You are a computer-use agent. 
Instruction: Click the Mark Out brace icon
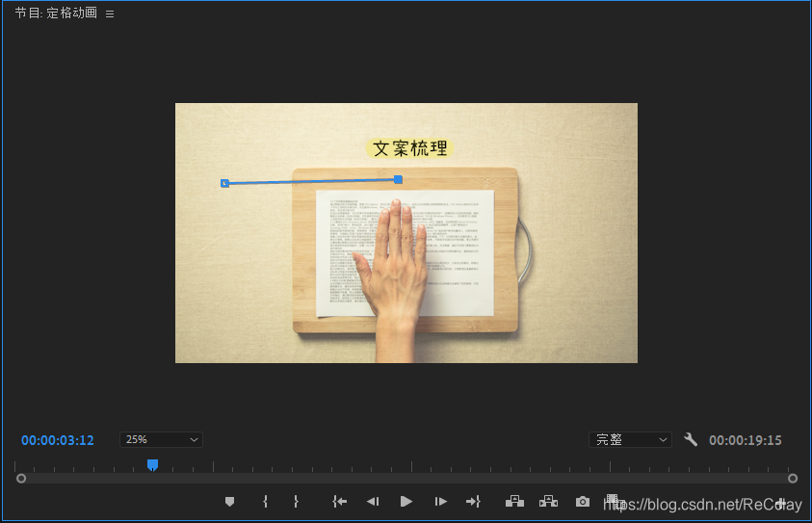296,501
